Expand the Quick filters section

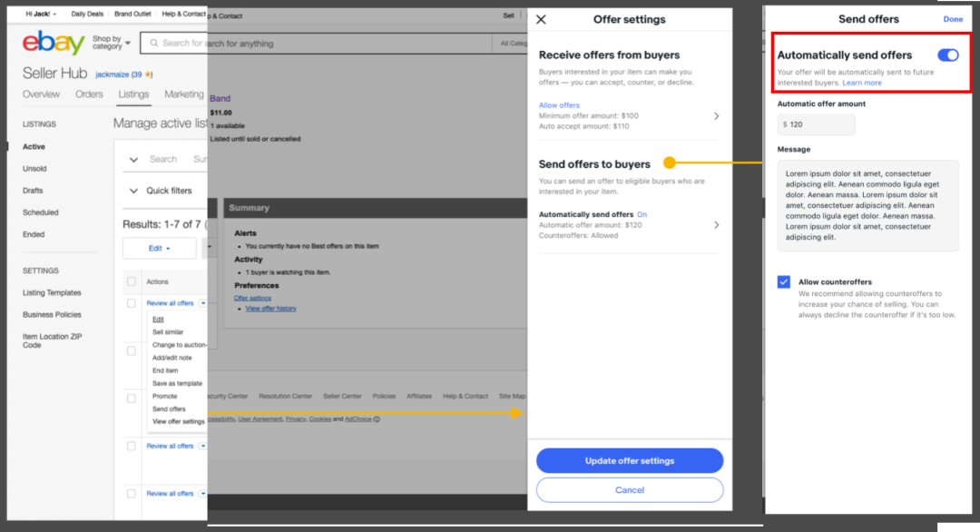[133, 191]
